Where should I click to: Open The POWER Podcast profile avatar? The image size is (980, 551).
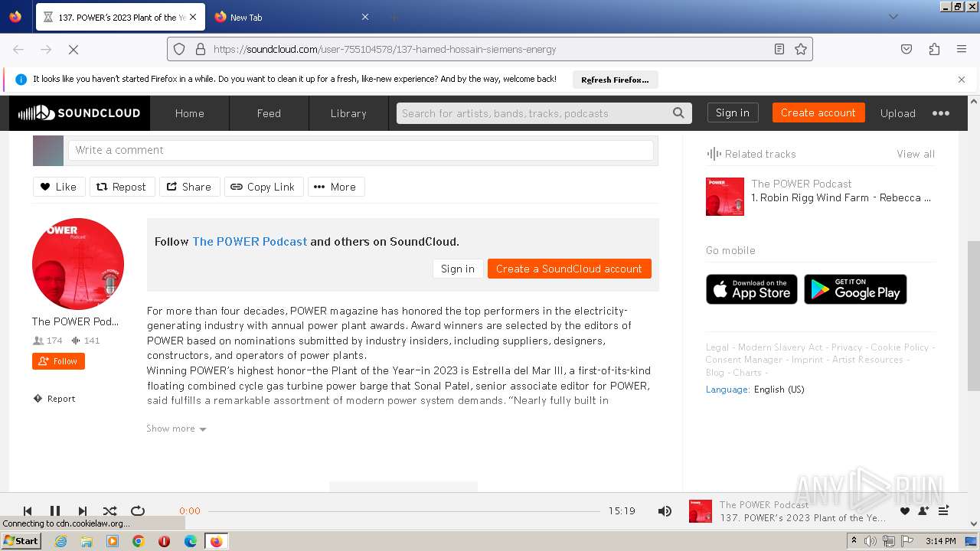tap(78, 264)
